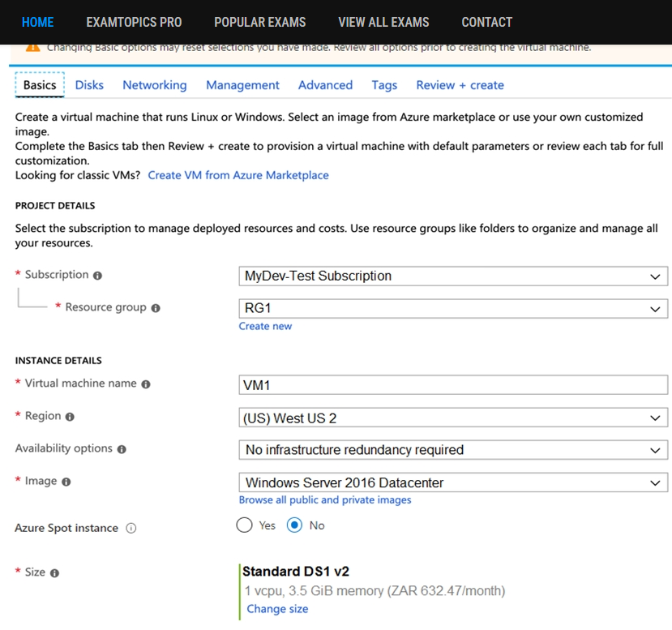This screenshot has height=630, width=672.
Task: Switch to the Networking tab
Action: [x=155, y=85]
